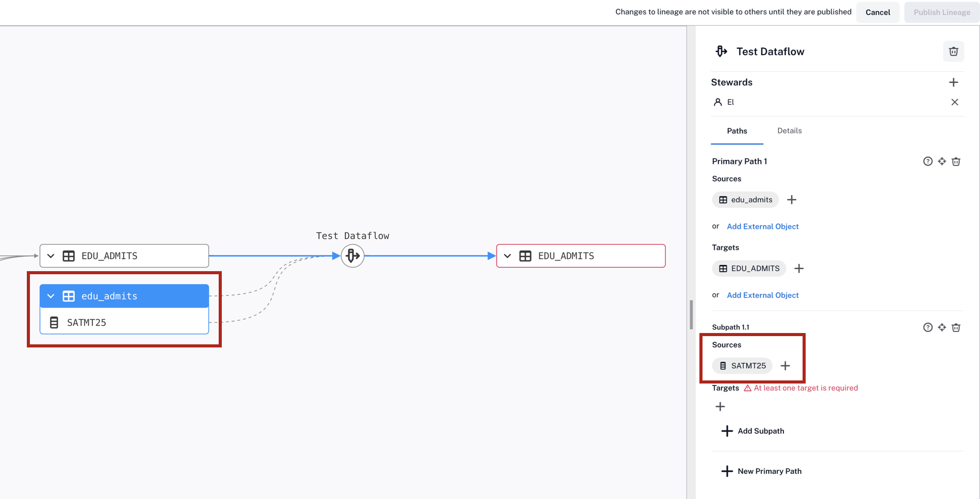Image resolution: width=980 pixels, height=499 pixels.
Task: Click the Test Dataflow node icon on canvas
Action: click(x=353, y=256)
